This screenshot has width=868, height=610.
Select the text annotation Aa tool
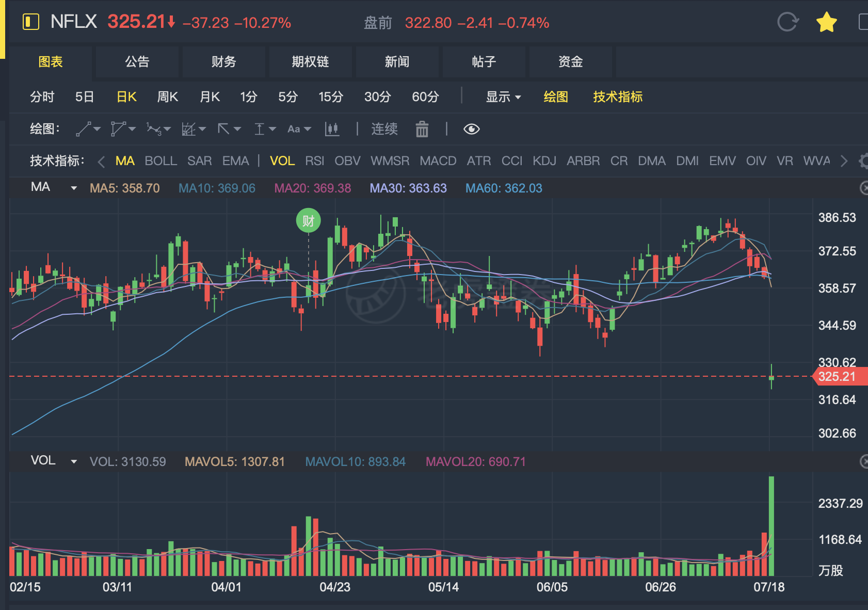click(x=294, y=129)
